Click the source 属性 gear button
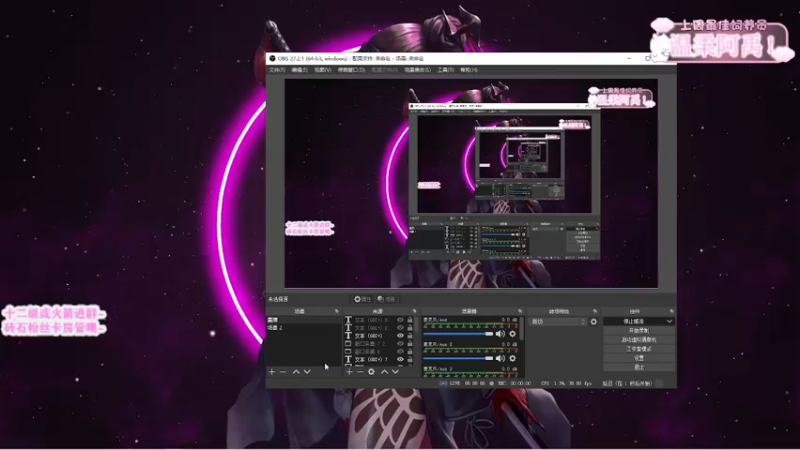Screen dimensions: 800x450 (362, 299)
